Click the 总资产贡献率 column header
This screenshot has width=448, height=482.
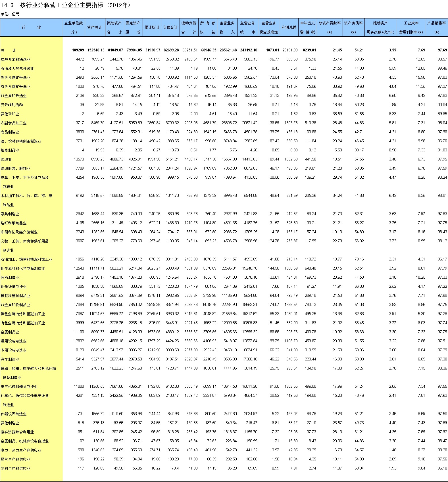(330, 27)
